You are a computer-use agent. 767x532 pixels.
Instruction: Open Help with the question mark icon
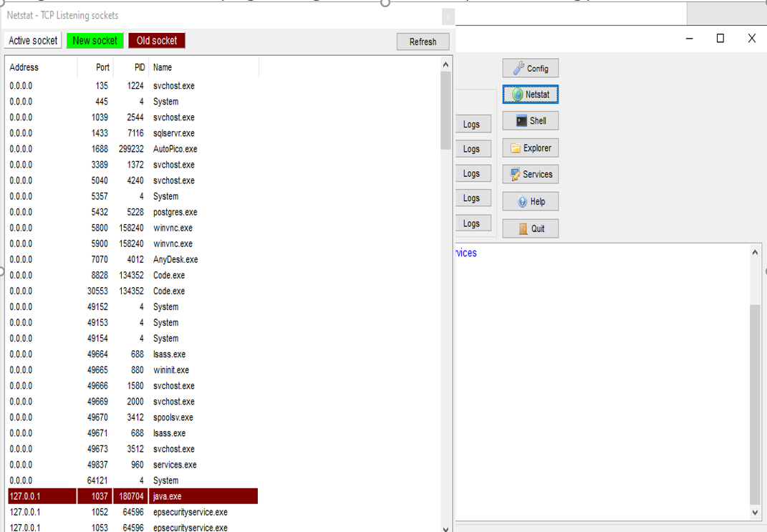[530, 201]
